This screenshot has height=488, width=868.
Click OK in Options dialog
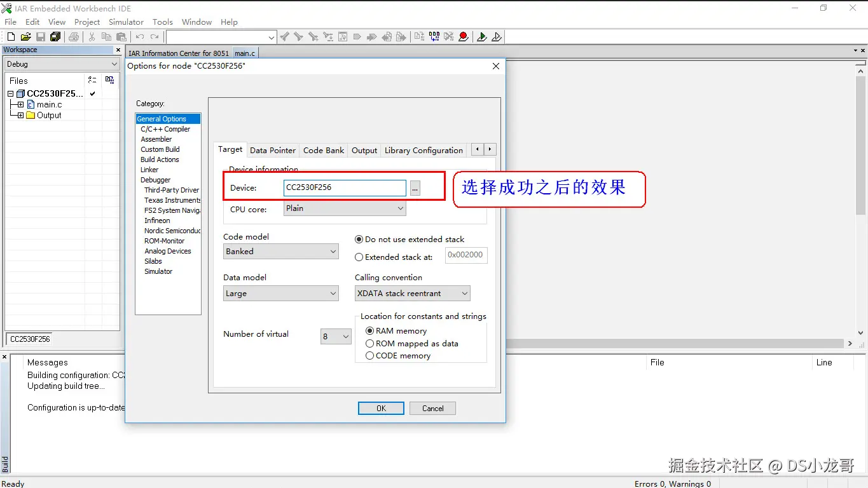pyautogui.click(x=381, y=409)
